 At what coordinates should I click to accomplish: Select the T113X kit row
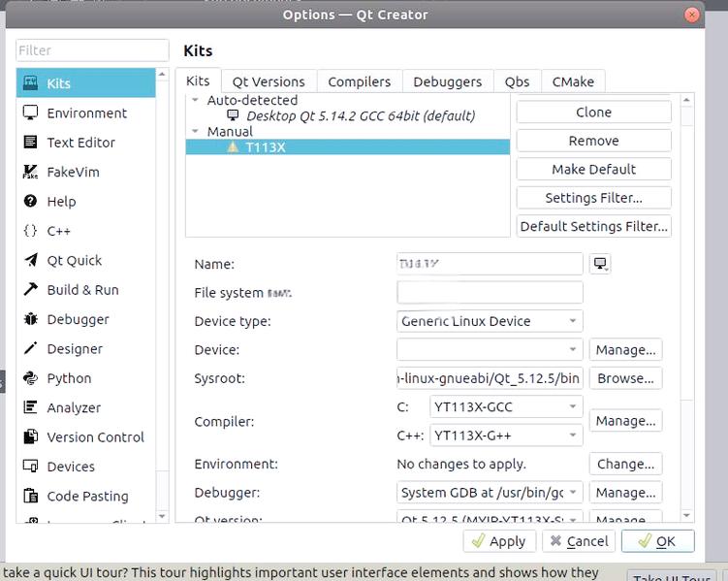tap(348, 147)
